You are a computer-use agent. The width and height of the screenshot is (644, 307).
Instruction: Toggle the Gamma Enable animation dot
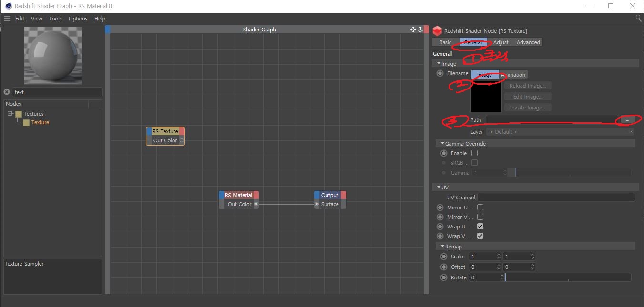click(x=444, y=153)
